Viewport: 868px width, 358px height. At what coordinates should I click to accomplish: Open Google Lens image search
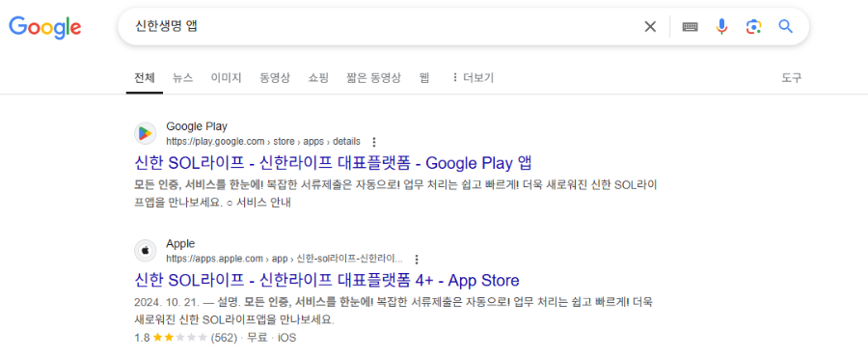coord(753,27)
